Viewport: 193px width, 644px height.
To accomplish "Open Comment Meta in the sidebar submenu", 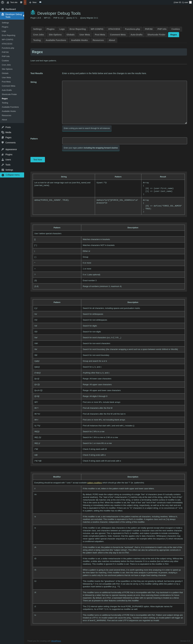I will [x=8, y=86].
